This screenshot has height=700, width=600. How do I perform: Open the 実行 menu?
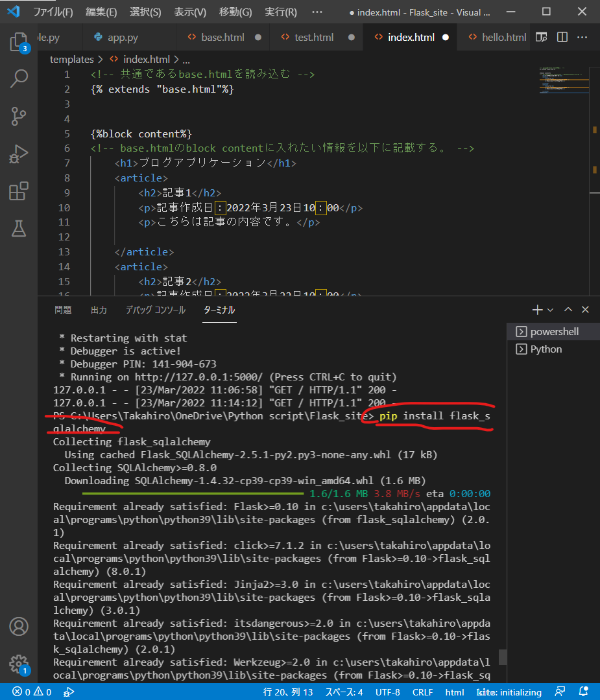(279, 12)
